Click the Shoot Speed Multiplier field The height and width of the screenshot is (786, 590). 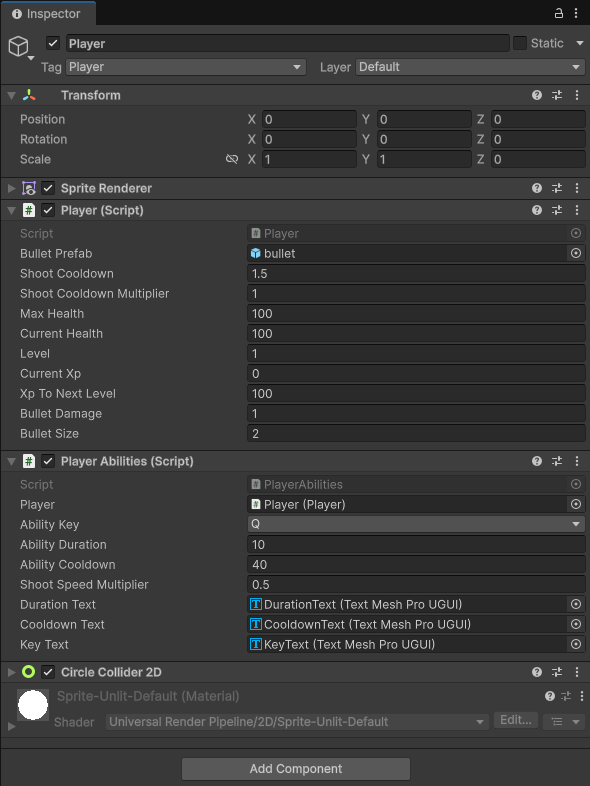click(x=416, y=584)
